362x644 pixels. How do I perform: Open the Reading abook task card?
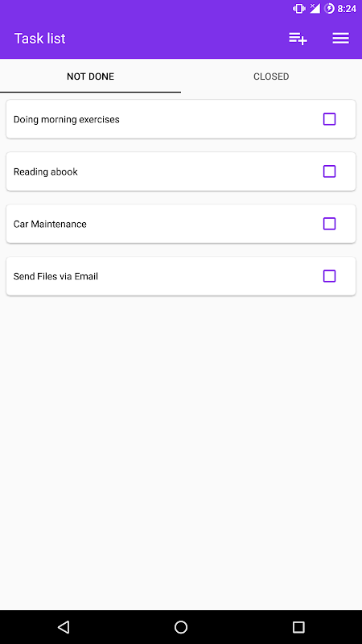pos(181,171)
